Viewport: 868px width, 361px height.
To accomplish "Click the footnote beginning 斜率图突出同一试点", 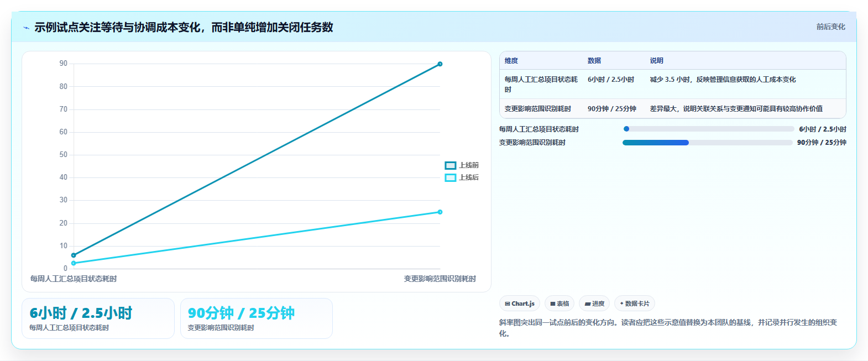I will (668, 328).
